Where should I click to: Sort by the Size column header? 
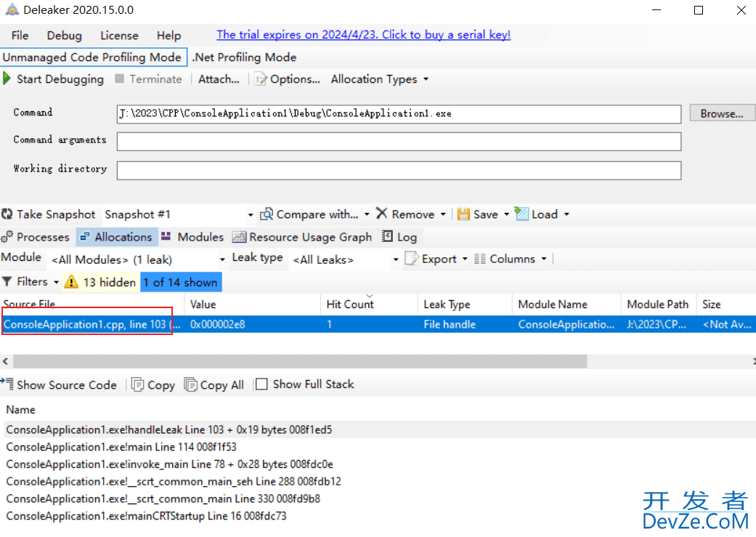pos(726,304)
